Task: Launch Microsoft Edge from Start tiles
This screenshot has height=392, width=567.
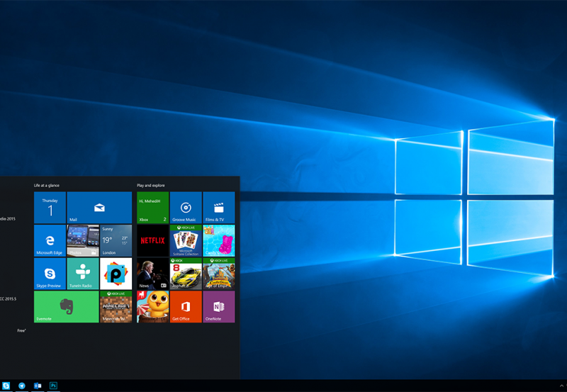Action: coord(50,240)
